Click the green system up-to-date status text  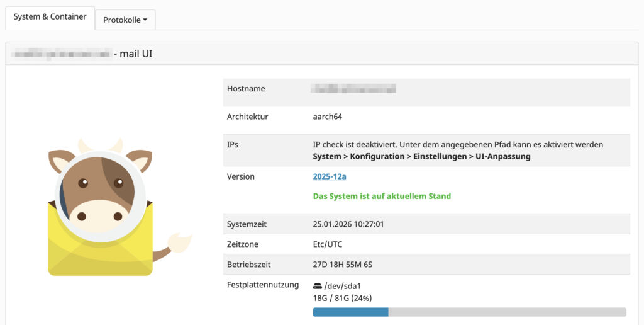382,196
